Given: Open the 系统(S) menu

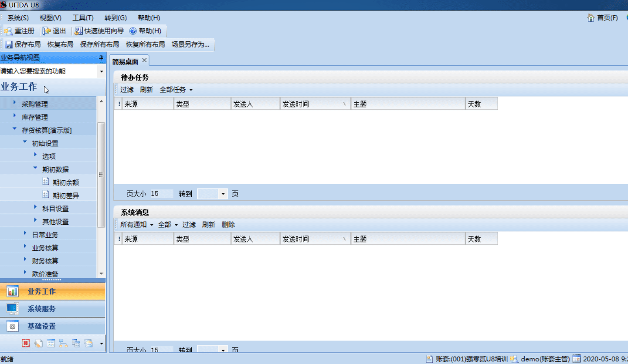Looking at the screenshot, I should [x=18, y=18].
